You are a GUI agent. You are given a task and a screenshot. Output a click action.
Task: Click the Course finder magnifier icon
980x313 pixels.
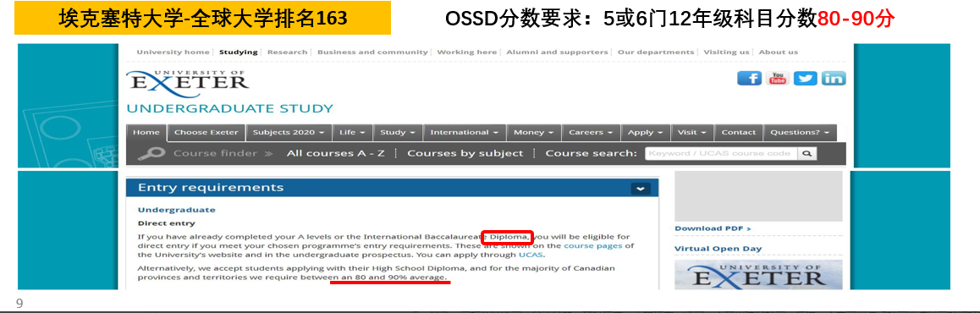point(151,153)
